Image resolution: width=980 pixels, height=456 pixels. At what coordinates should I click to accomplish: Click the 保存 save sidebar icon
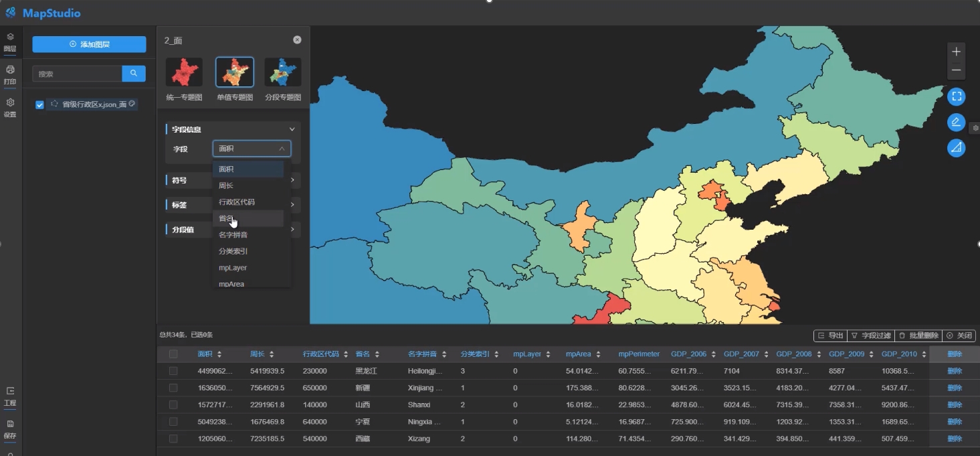point(10,429)
